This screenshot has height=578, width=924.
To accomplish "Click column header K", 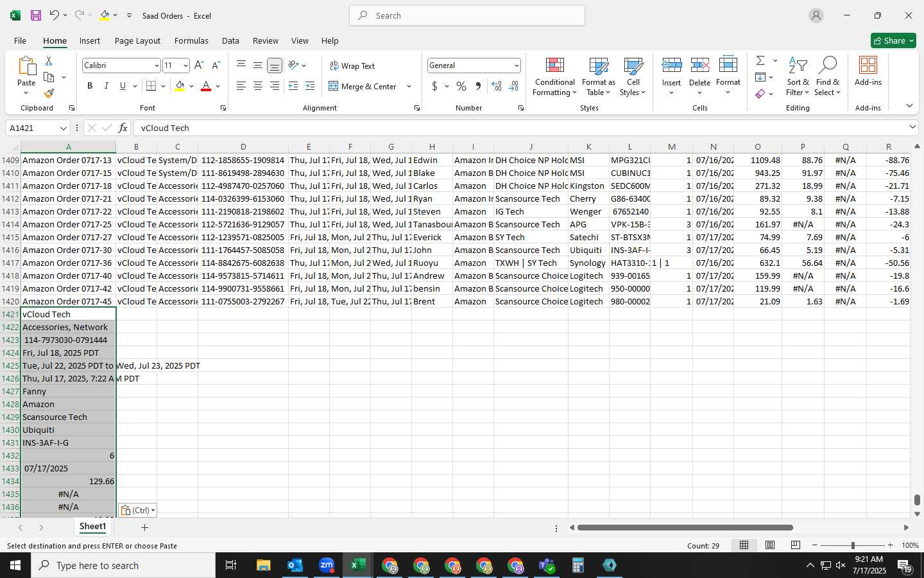I will pos(588,147).
